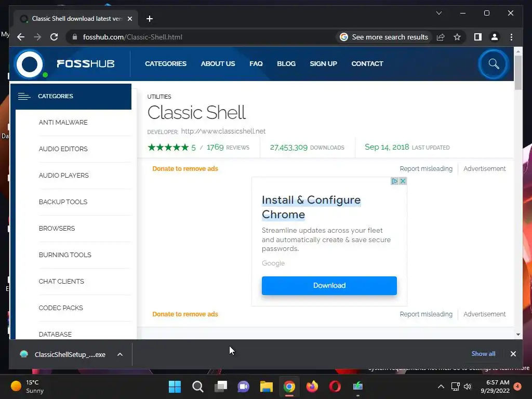The height and width of the screenshot is (399, 532).
Task: Click upper Donate to remove ads
Action: 185,169
